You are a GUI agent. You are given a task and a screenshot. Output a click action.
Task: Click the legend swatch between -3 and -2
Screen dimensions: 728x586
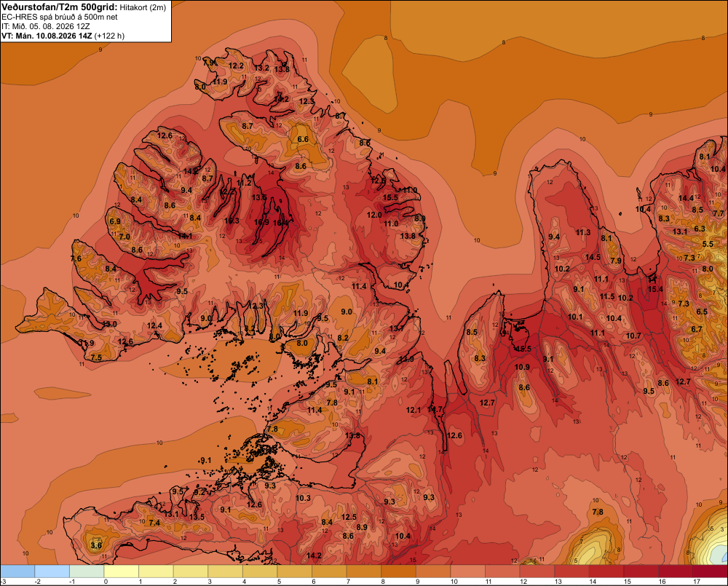17,571
